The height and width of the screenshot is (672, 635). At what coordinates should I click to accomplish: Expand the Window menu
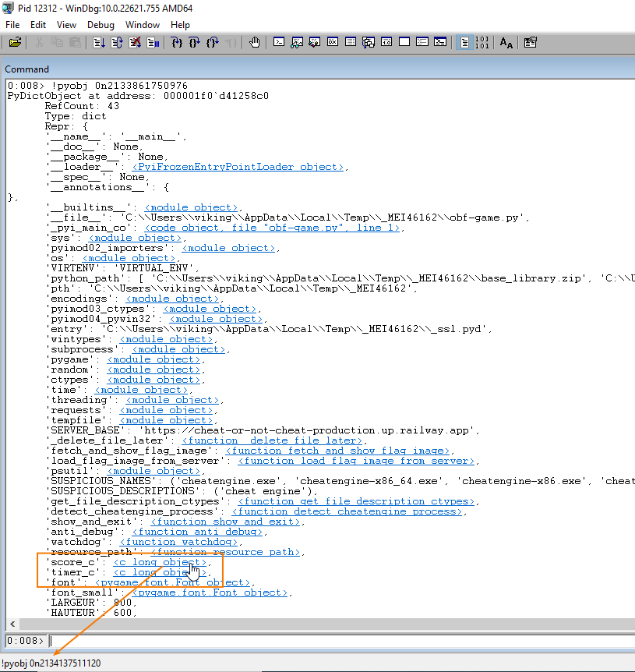(x=143, y=25)
